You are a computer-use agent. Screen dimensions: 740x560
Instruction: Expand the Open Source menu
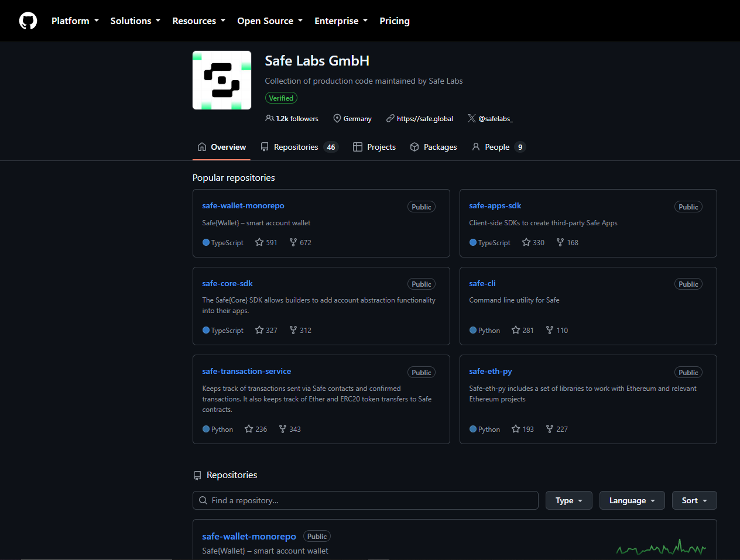[x=270, y=21]
